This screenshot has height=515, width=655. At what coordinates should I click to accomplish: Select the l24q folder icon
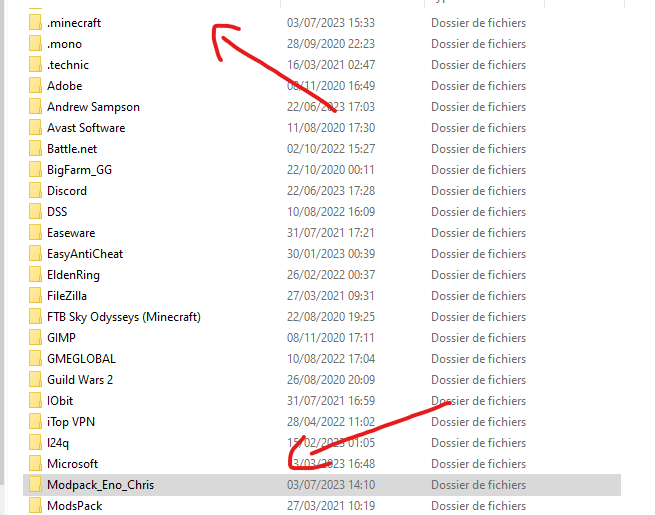point(36,442)
